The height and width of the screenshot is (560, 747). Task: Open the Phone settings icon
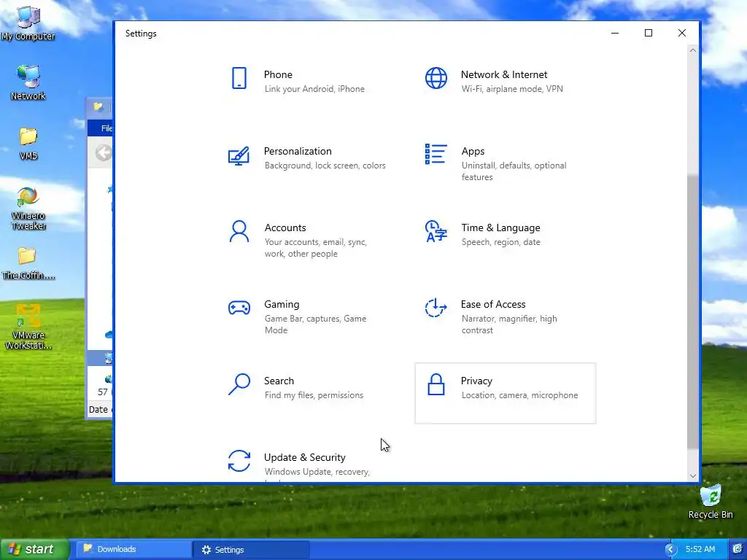click(x=239, y=78)
